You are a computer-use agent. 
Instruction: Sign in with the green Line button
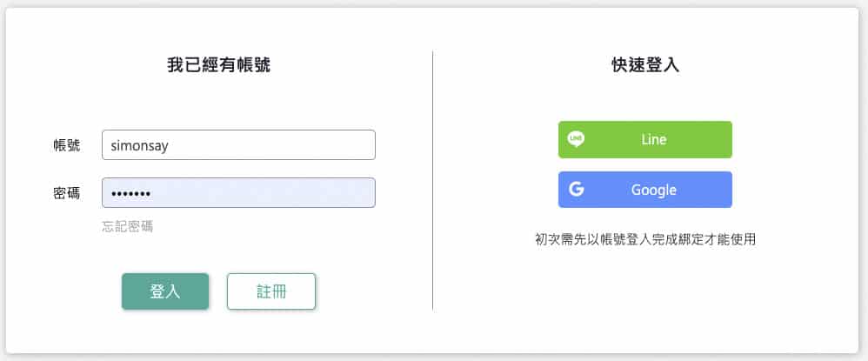coord(644,139)
